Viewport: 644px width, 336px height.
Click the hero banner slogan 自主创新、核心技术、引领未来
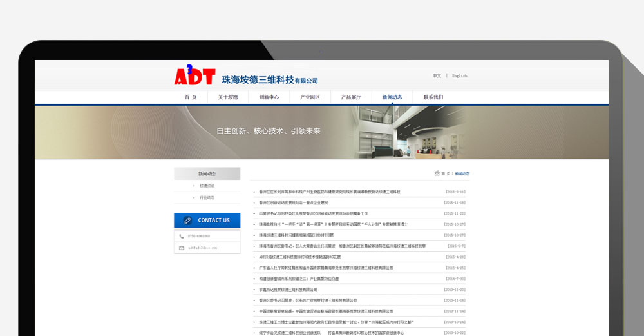[269, 131]
